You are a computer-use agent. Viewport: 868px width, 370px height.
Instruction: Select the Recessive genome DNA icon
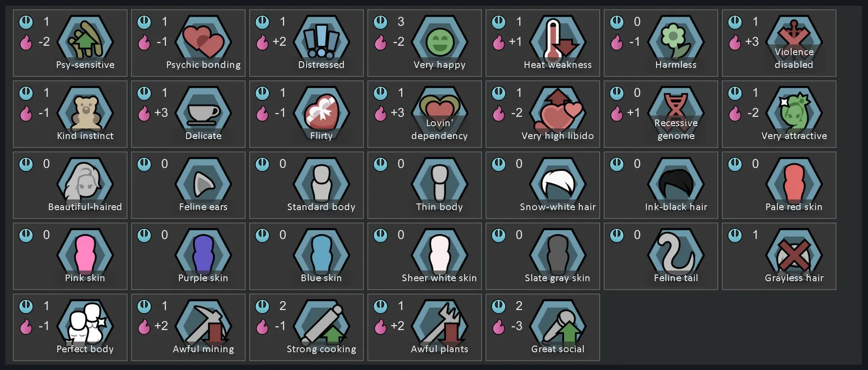click(676, 112)
